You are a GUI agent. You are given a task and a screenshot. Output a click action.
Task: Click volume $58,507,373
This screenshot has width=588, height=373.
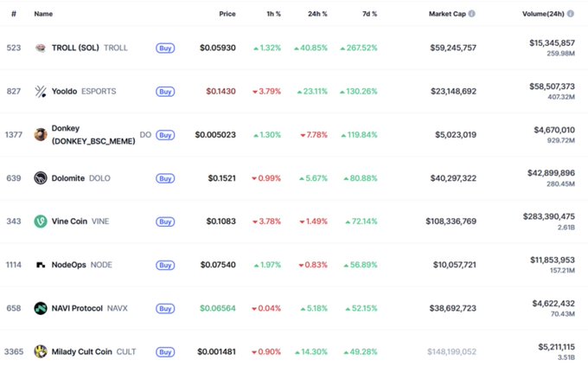pyautogui.click(x=552, y=87)
